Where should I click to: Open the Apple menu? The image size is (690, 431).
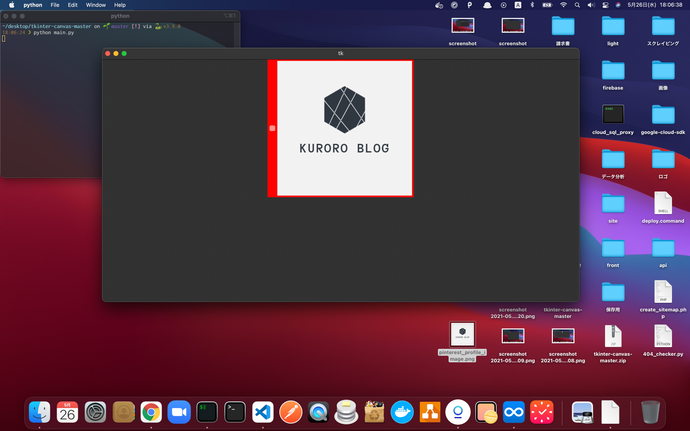point(12,5)
